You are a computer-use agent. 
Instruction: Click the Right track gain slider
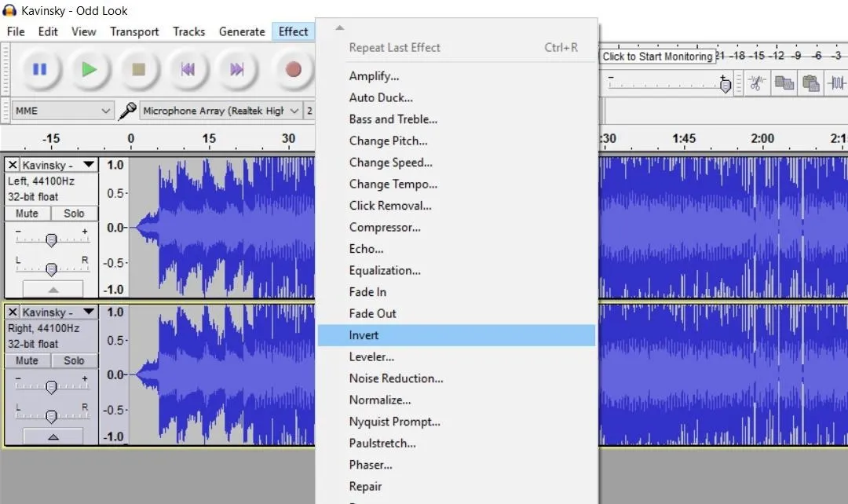[51, 387]
